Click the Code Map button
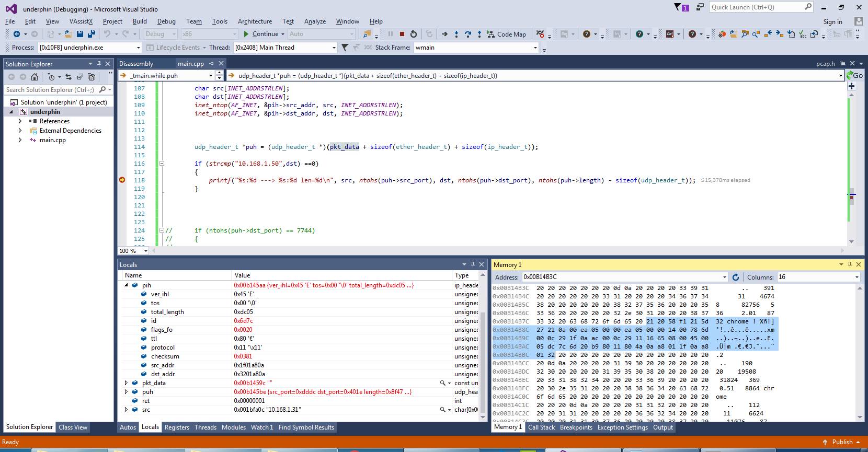Viewport: 868px width, 452px height. click(507, 34)
